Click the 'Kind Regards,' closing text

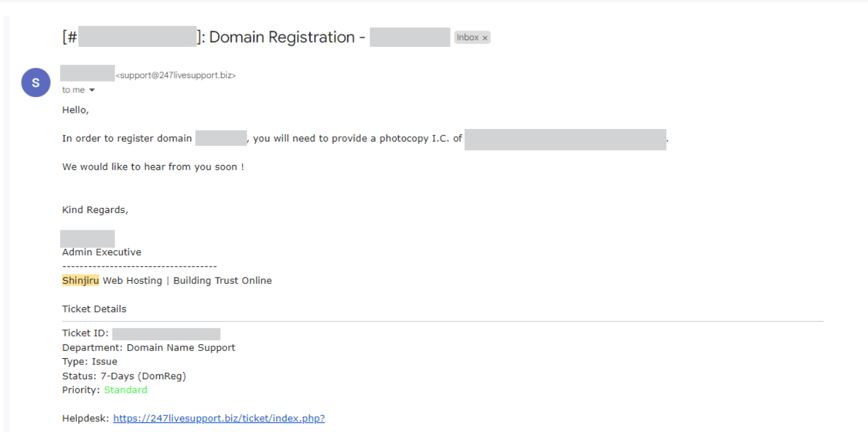point(95,210)
